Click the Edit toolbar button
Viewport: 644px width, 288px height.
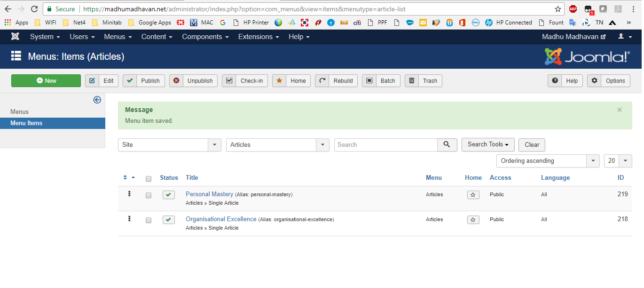102,80
